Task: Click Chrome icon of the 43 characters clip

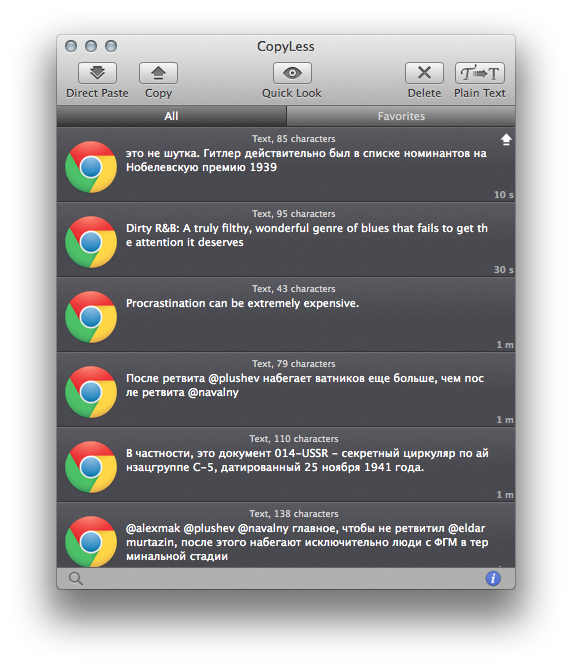Action: coord(91,317)
